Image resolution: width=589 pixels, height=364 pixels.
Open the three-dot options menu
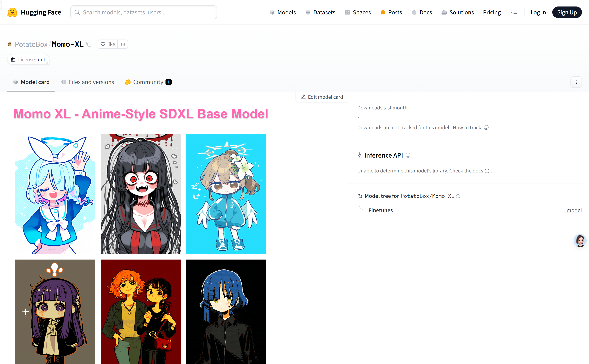pyautogui.click(x=576, y=82)
